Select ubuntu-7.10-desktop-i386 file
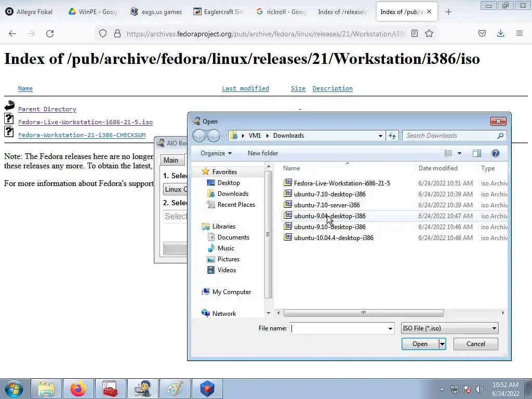532x399 pixels. (x=329, y=194)
